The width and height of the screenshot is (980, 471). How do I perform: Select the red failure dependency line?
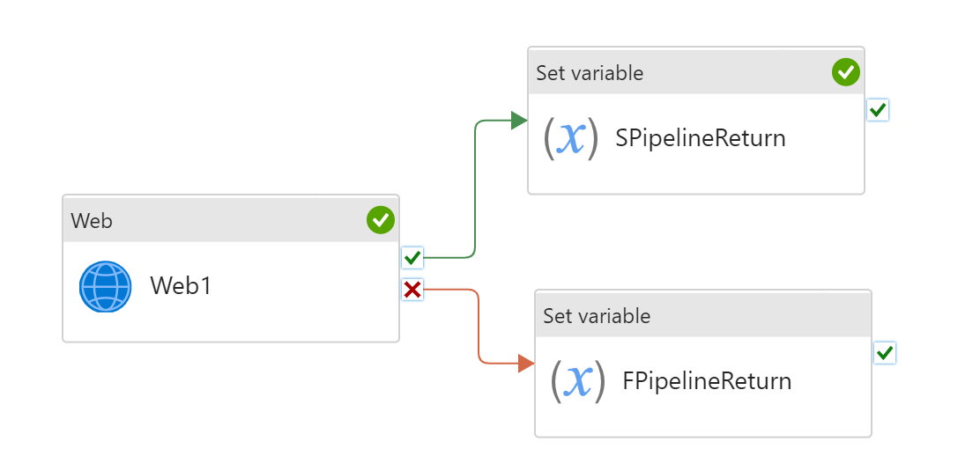[479, 326]
